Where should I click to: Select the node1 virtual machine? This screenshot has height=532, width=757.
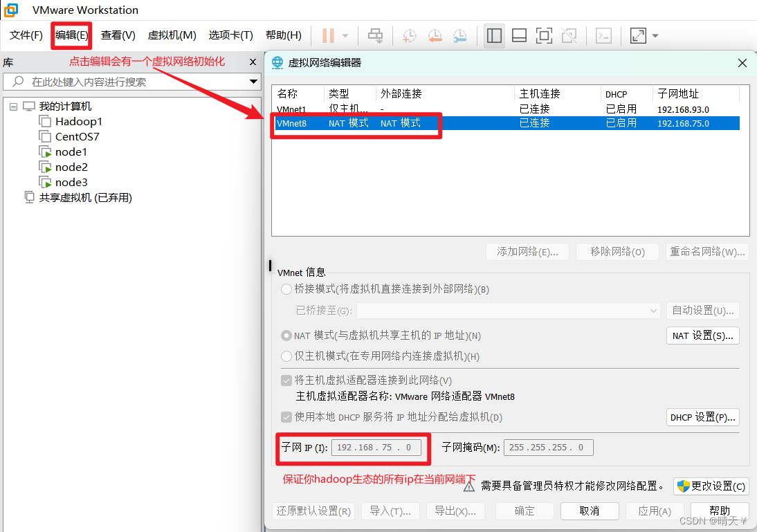click(x=71, y=152)
